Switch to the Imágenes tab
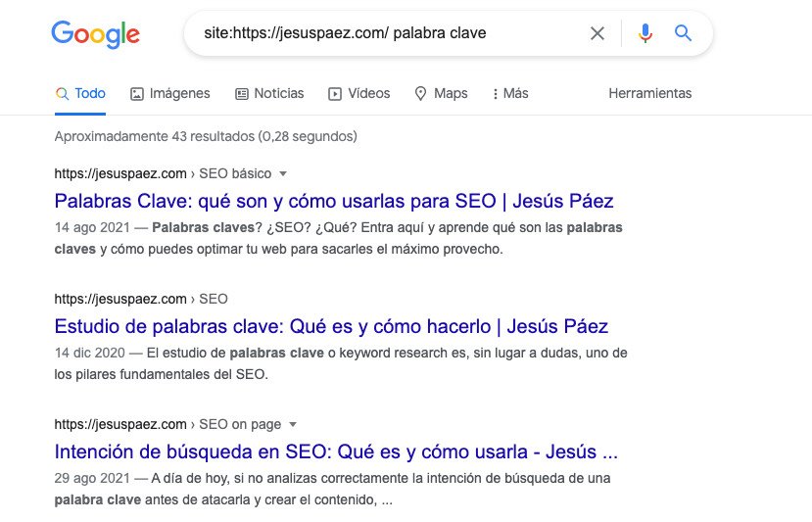 pos(169,94)
